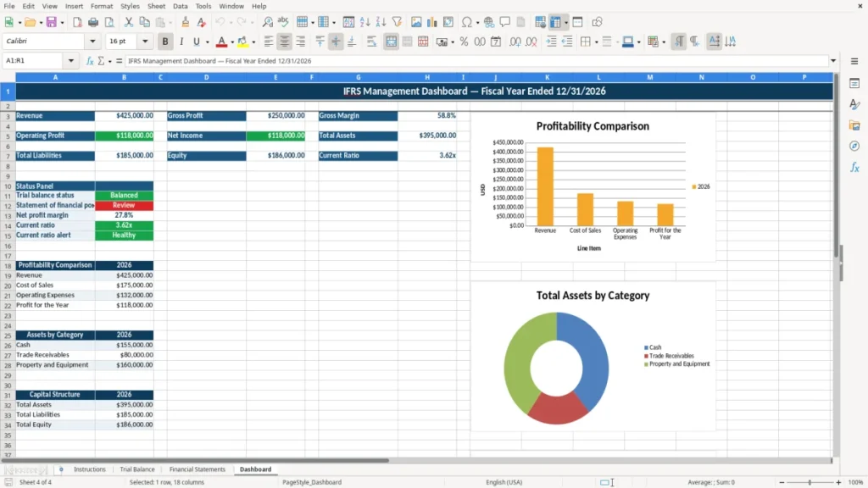Open Find and Replace

tap(267, 22)
